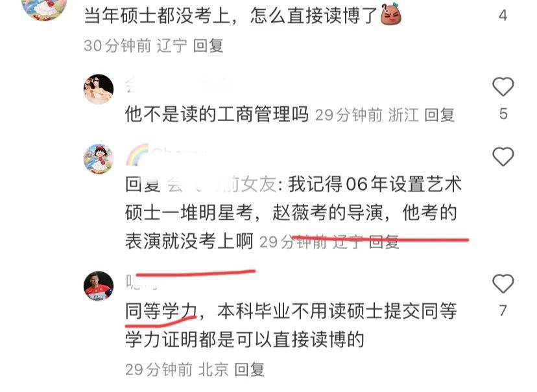Like the comment mentioning 赵薇考的导演
Screen dimensions: 537x392
click(x=503, y=157)
